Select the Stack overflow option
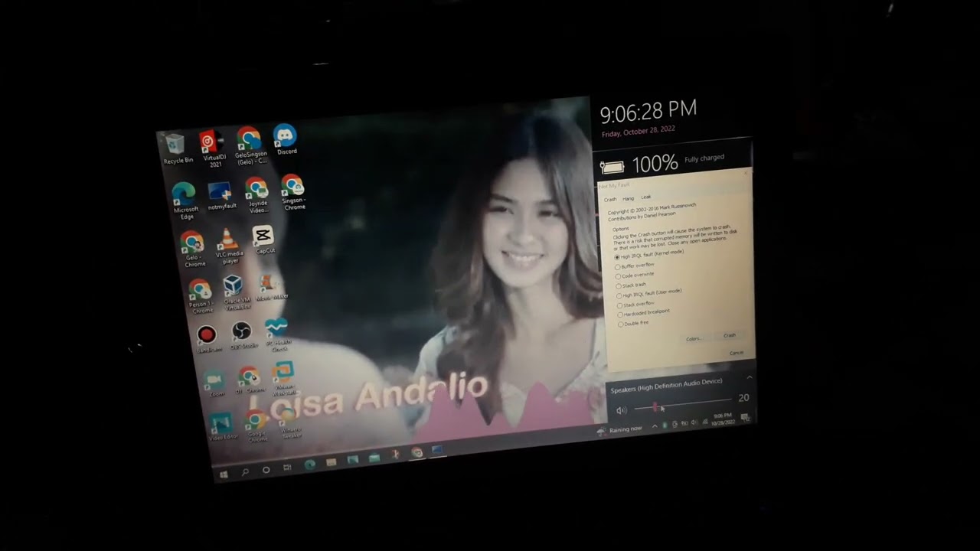Image resolution: width=980 pixels, height=551 pixels. [x=636, y=305]
